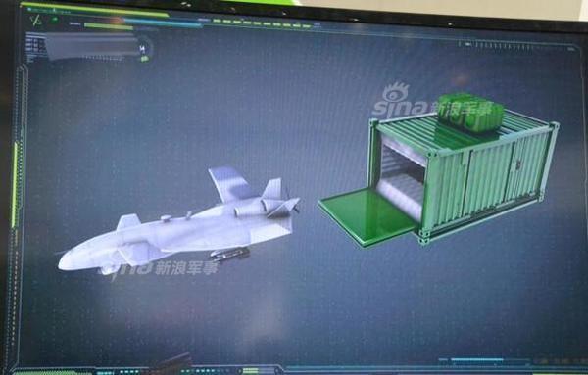Click the small green button under number icon

pos(144,59)
